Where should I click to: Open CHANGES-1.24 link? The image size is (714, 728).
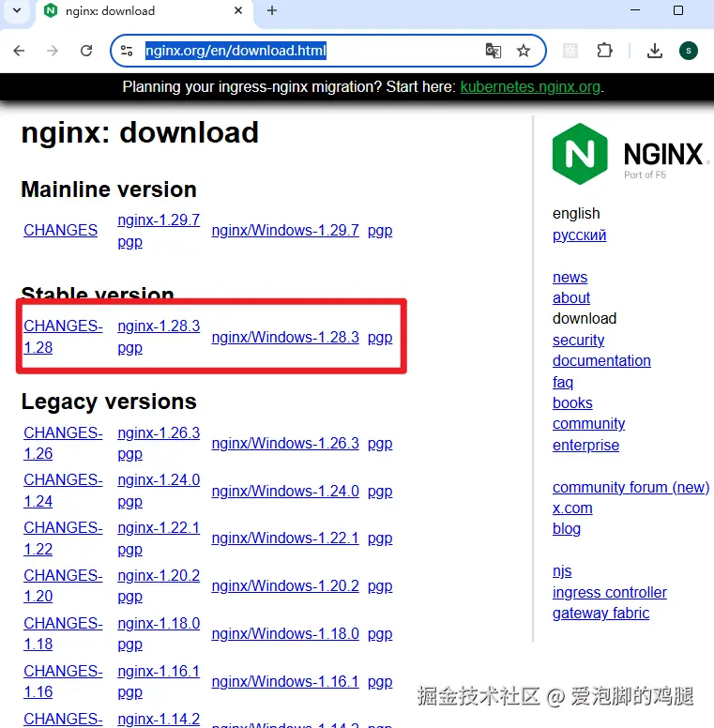pos(63,491)
